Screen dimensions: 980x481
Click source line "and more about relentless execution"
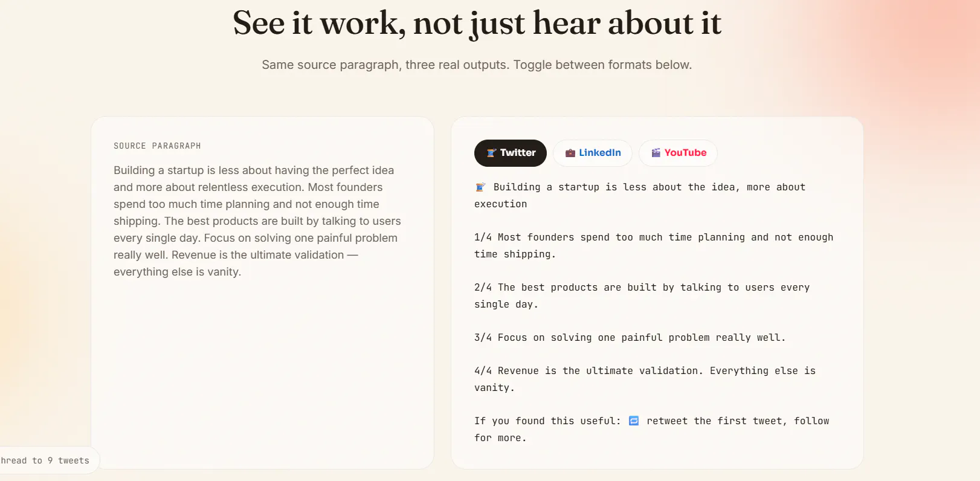click(x=208, y=187)
